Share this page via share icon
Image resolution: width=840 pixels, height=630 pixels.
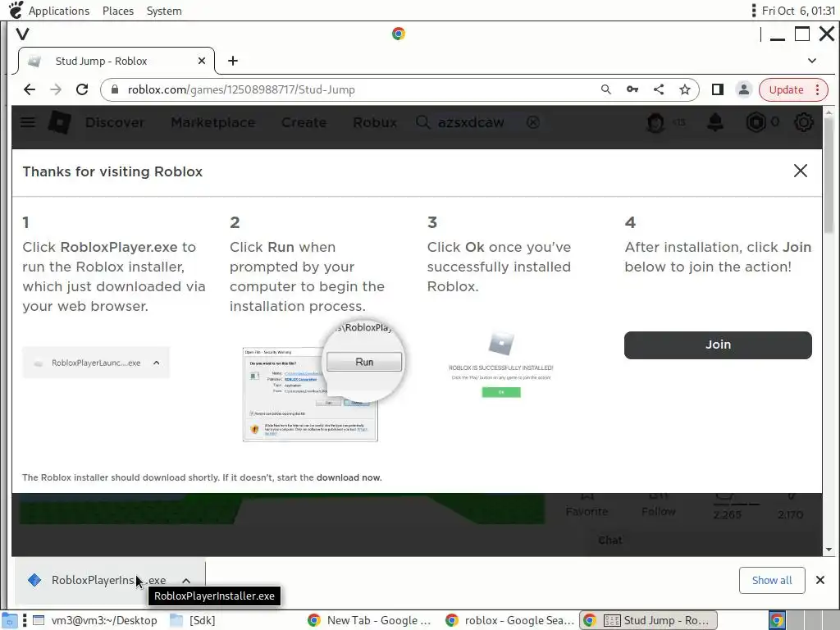pyautogui.click(x=659, y=89)
